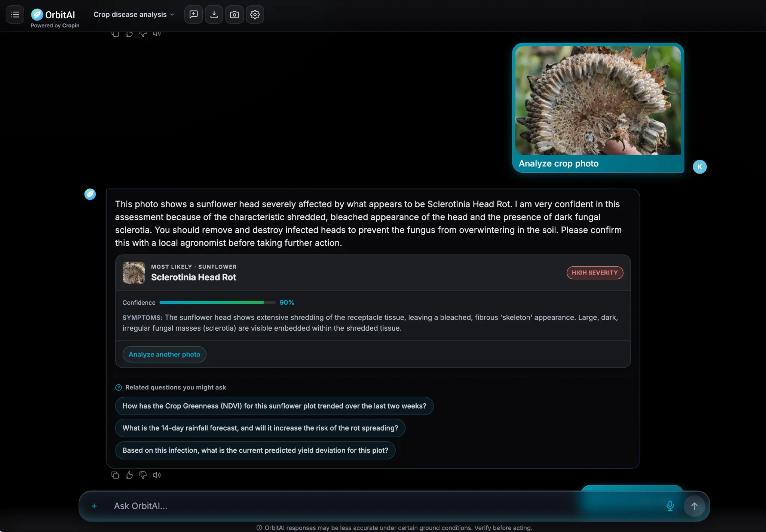The height and width of the screenshot is (532, 766).
Task: Activate the microphone voice input
Action: [670, 506]
